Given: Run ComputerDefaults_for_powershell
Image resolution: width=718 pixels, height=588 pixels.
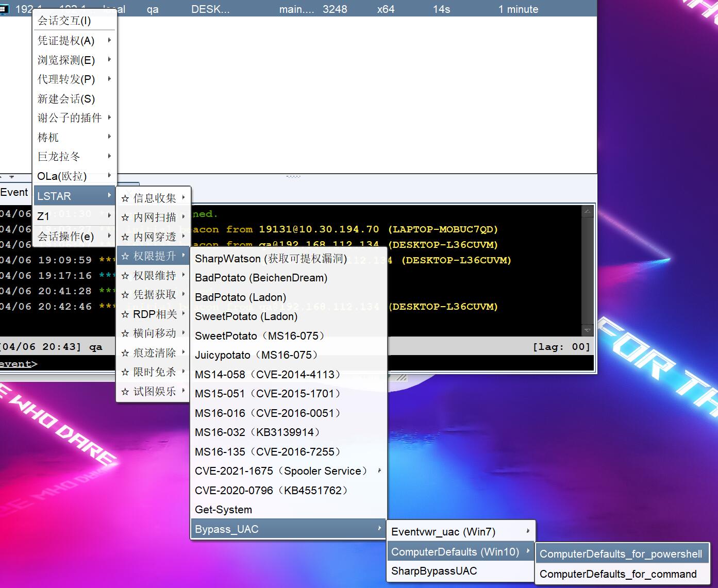Looking at the screenshot, I should [622, 554].
